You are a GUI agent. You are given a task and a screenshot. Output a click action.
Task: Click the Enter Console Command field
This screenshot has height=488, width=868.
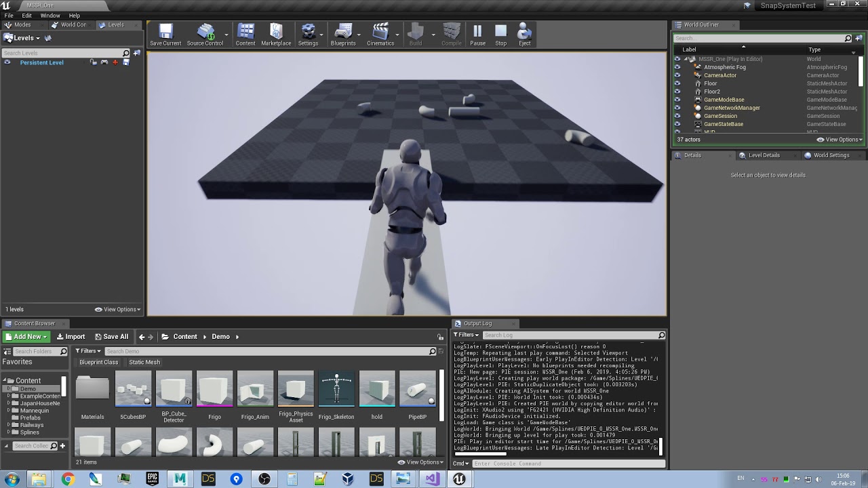click(x=568, y=464)
